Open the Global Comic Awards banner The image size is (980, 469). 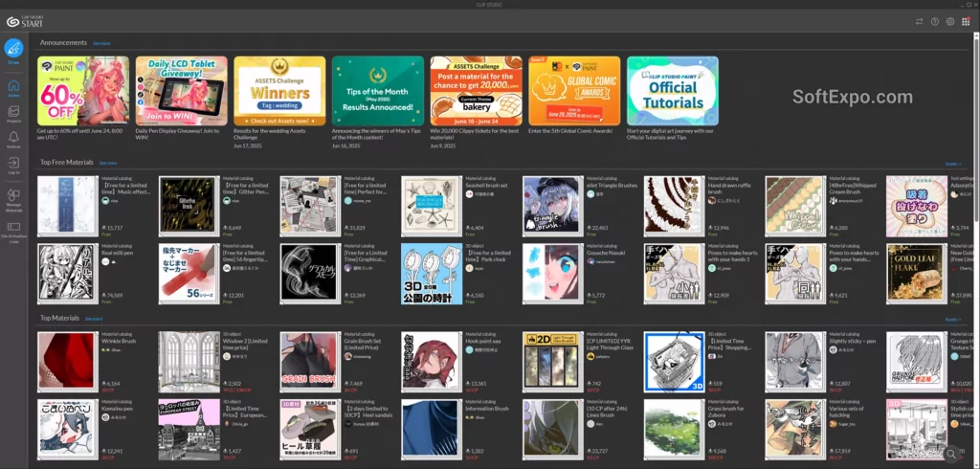pyautogui.click(x=574, y=90)
